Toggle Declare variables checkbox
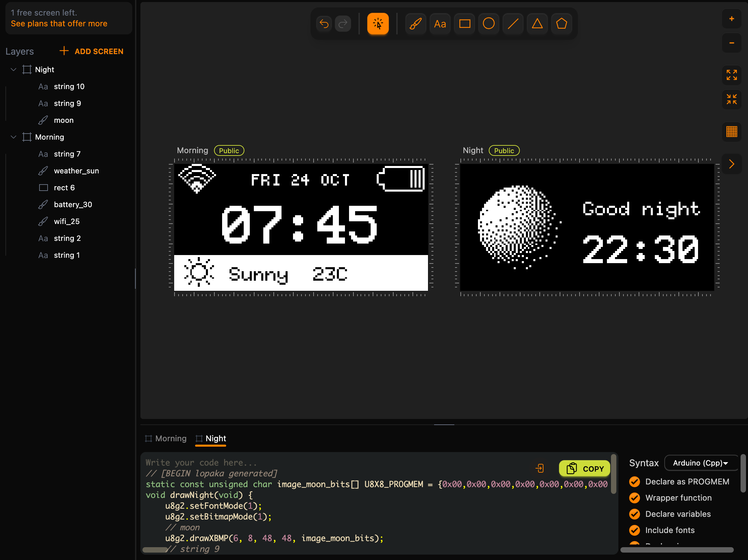The height and width of the screenshot is (560, 748). 634,514
